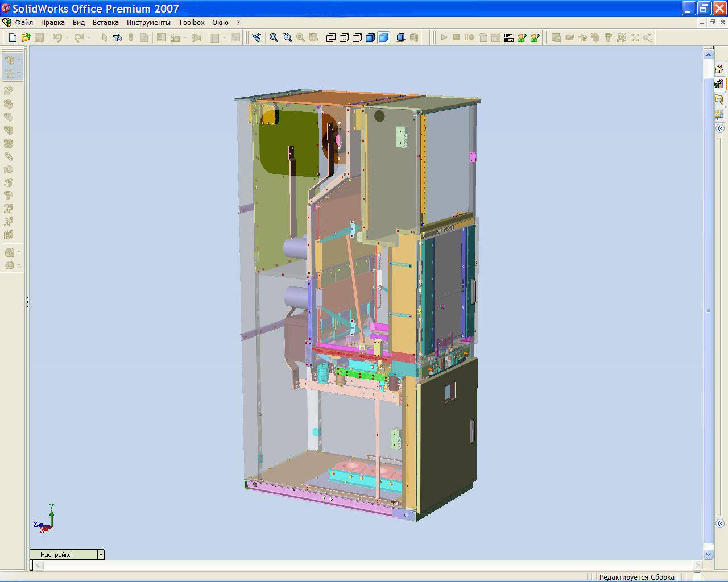Open the View Palette task pane tab
Image resolution: width=728 pixels, height=582 pixels.
point(719,114)
